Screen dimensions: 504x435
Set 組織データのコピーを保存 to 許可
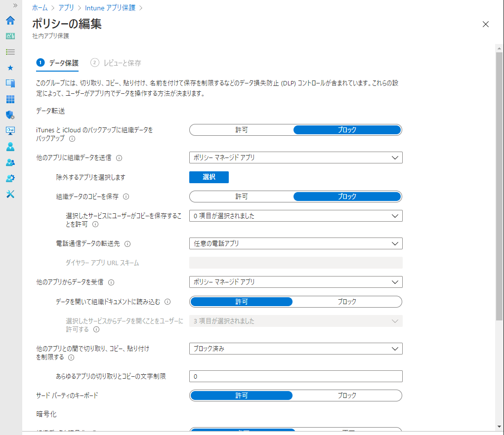tap(242, 197)
